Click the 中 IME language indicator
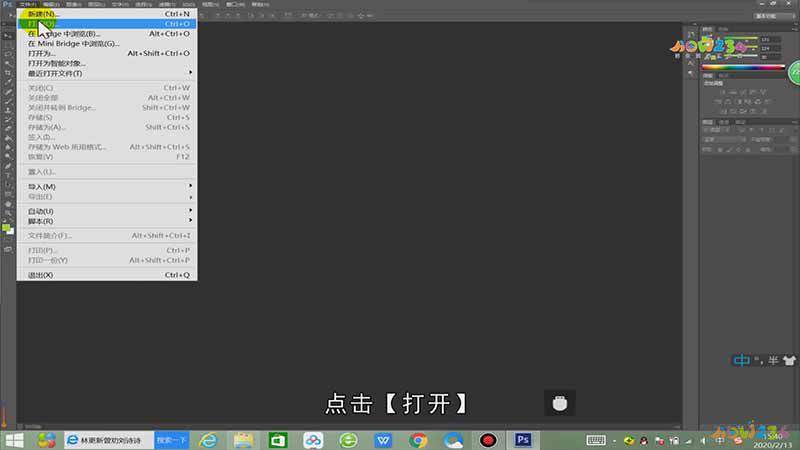 [741, 360]
